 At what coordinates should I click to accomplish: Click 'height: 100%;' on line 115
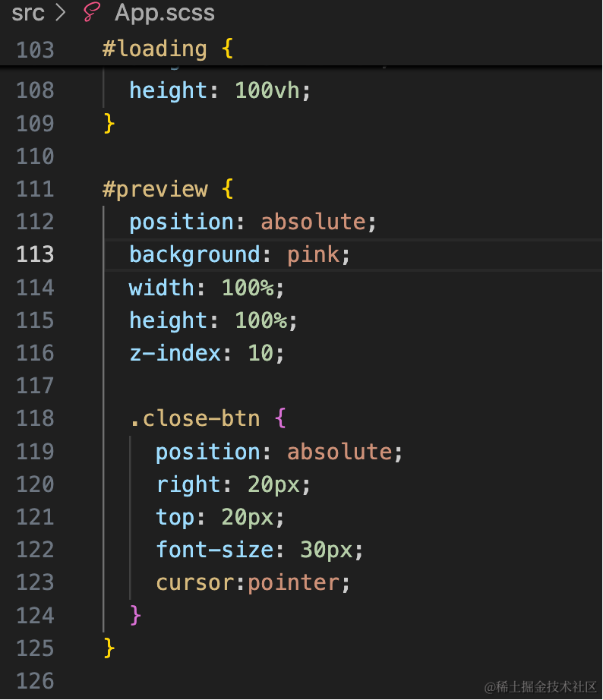tap(213, 320)
